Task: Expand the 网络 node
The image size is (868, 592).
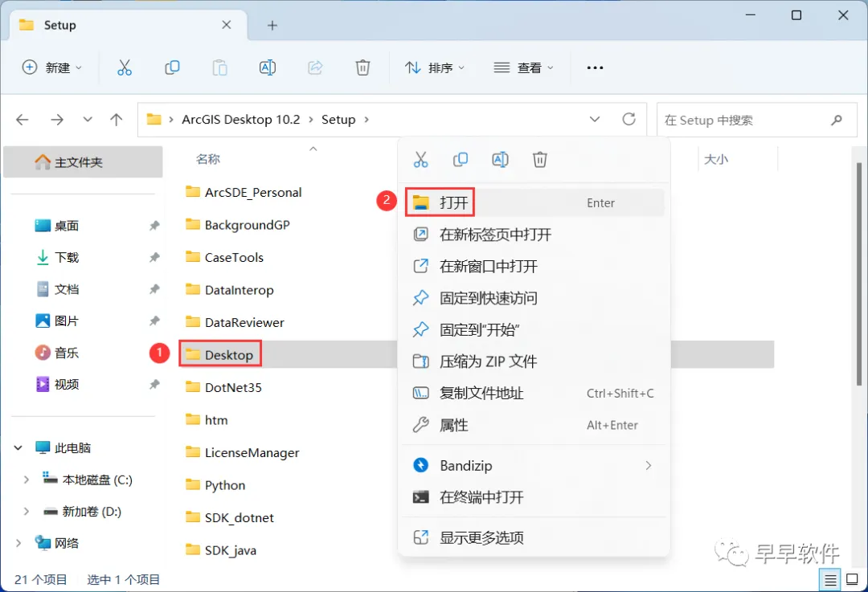Action: coord(18,543)
